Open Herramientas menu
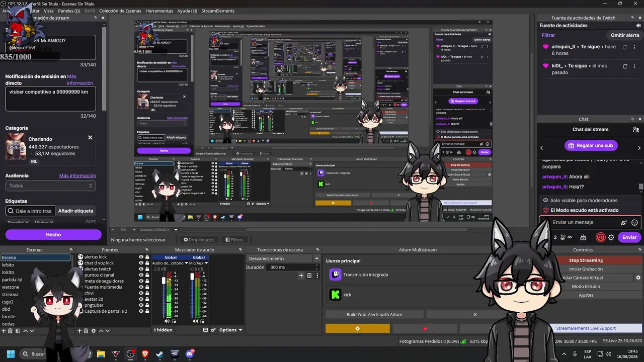 pyautogui.click(x=159, y=11)
